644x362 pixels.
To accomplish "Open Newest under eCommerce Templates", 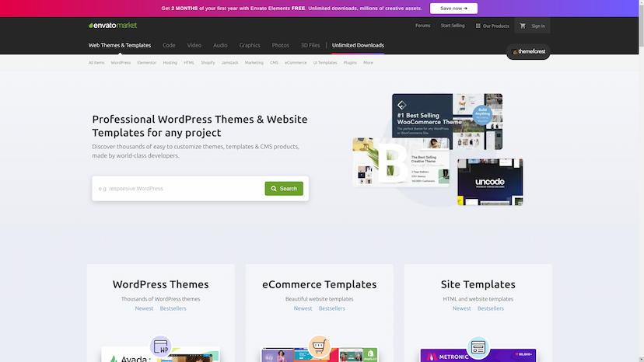I will point(303,308).
